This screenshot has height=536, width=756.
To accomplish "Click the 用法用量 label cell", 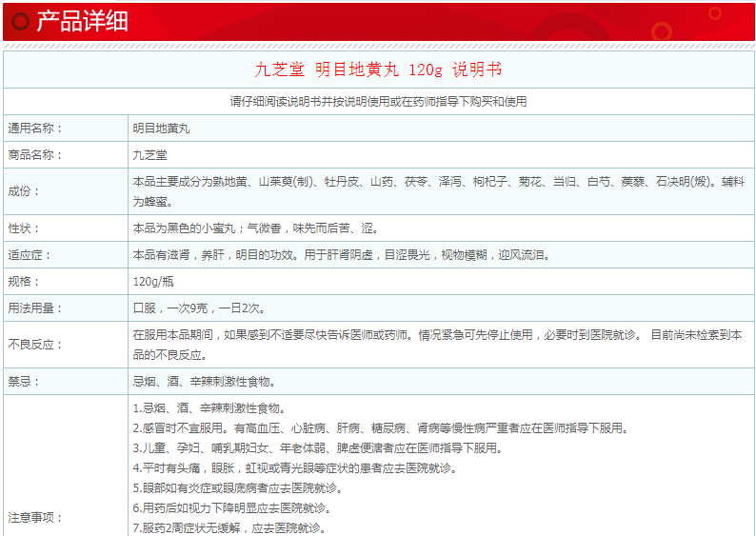I will (66, 308).
